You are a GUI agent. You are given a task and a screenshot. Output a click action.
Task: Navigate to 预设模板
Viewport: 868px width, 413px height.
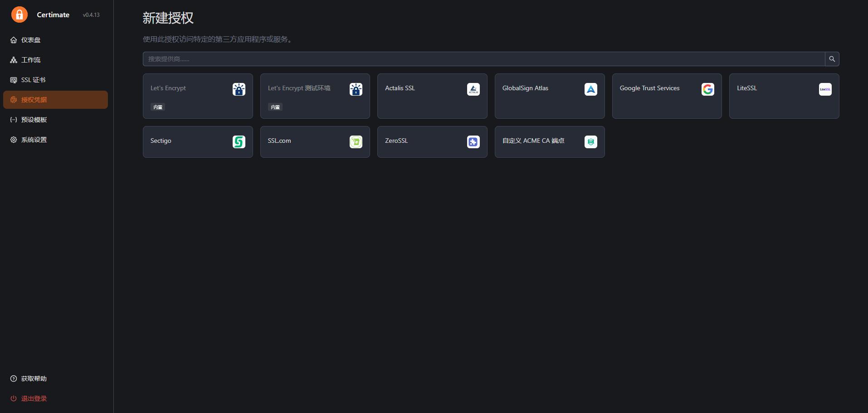[x=55, y=120]
